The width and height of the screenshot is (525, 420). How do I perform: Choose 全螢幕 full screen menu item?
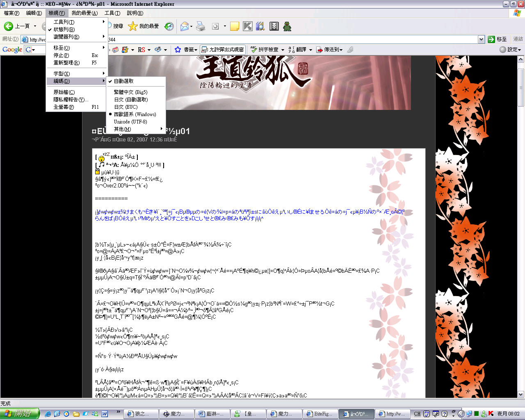(77, 107)
